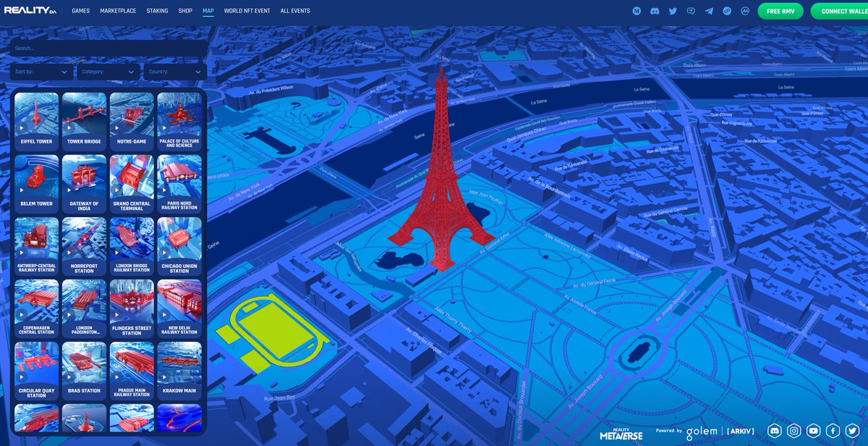Open the Sort by dropdown
This screenshot has width=868, height=446.
41,72
